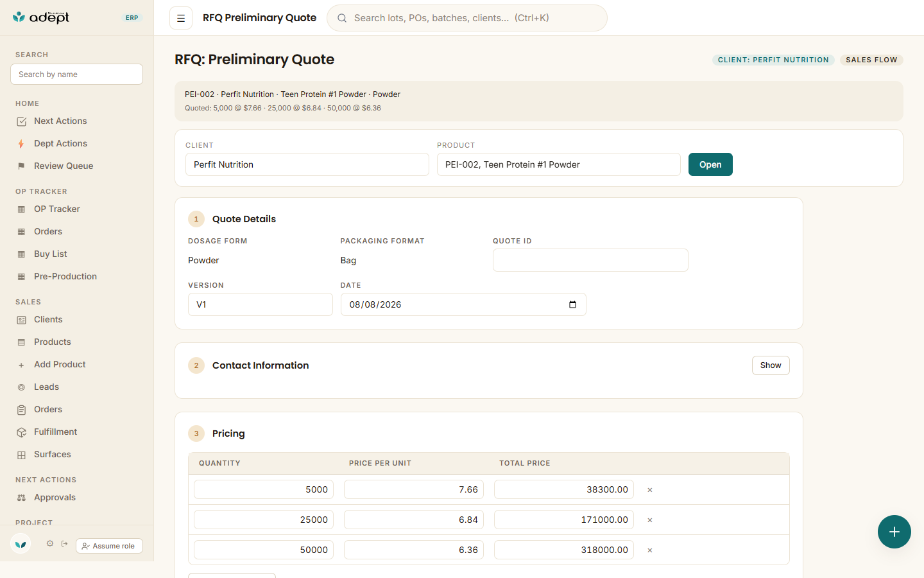Image resolution: width=924 pixels, height=578 pixels.
Task: Focus the global search lots, POs, batches field
Action: click(x=467, y=18)
